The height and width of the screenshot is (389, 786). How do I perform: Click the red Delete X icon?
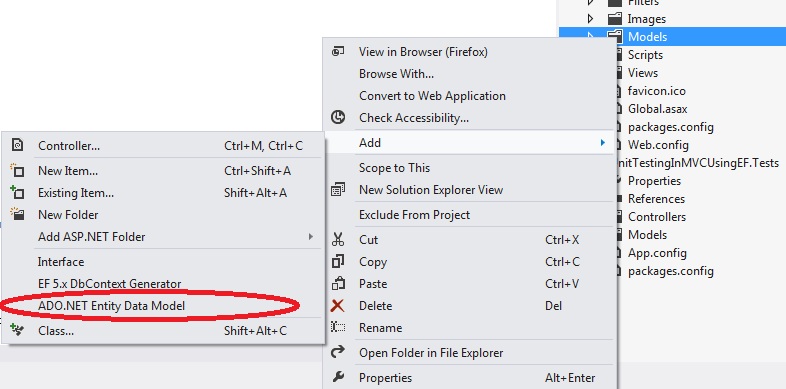click(x=338, y=306)
